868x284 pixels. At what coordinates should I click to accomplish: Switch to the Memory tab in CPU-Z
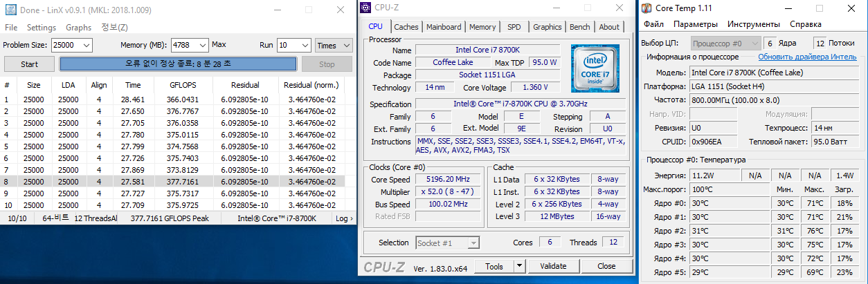[482, 27]
